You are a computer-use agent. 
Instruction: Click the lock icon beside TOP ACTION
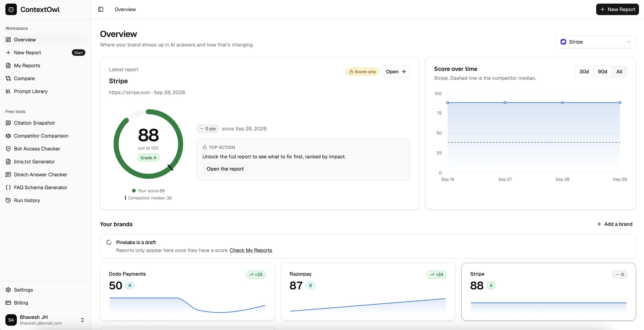click(x=204, y=147)
